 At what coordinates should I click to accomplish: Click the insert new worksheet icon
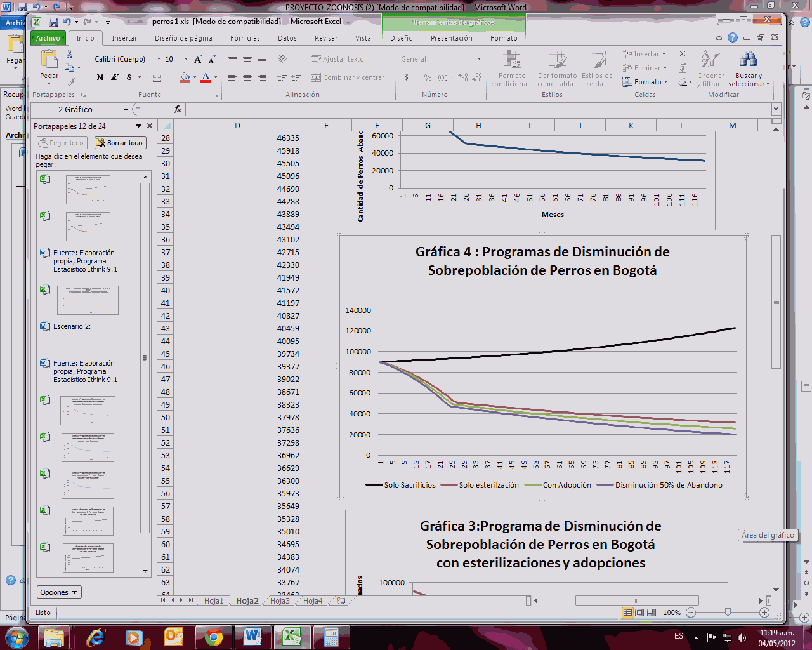(341, 600)
